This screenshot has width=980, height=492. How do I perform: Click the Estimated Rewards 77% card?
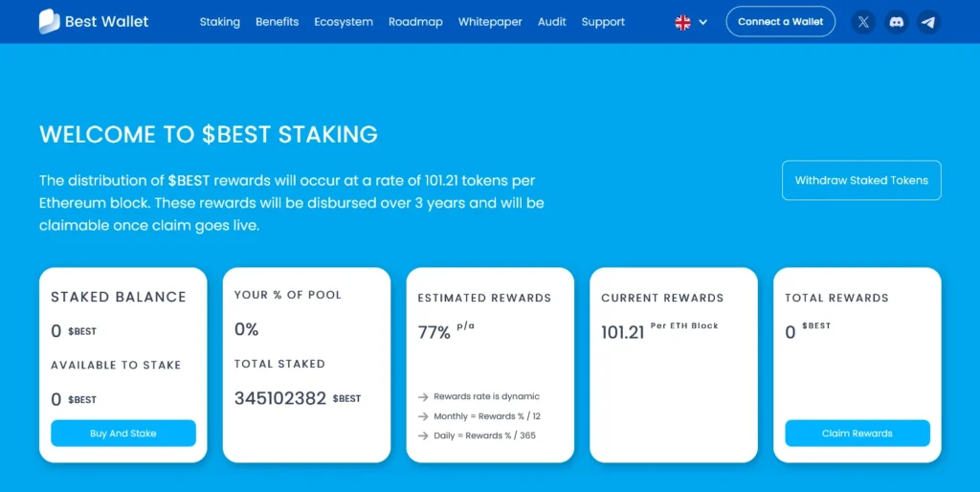tap(490, 365)
